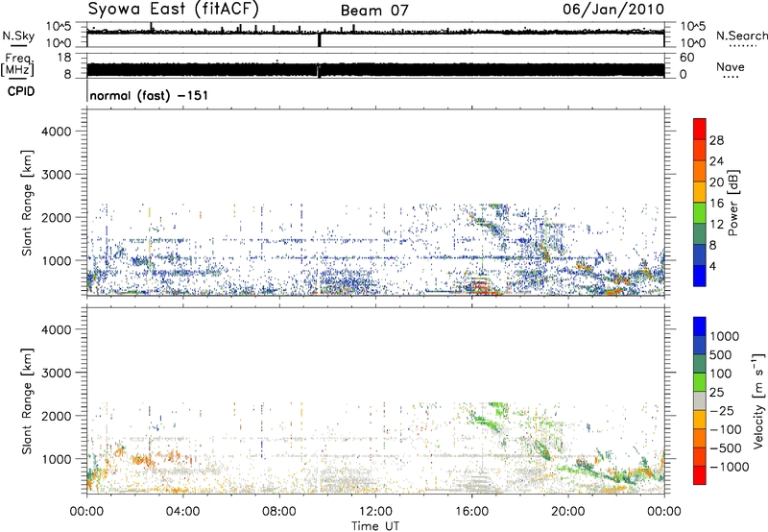The image size is (768, 532).
Task: Click the 'normal (fast) -151' text
Action: pos(149,95)
